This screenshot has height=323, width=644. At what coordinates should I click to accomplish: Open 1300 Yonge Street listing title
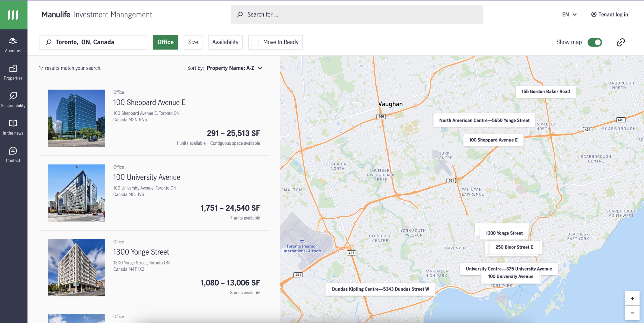coord(141,252)
